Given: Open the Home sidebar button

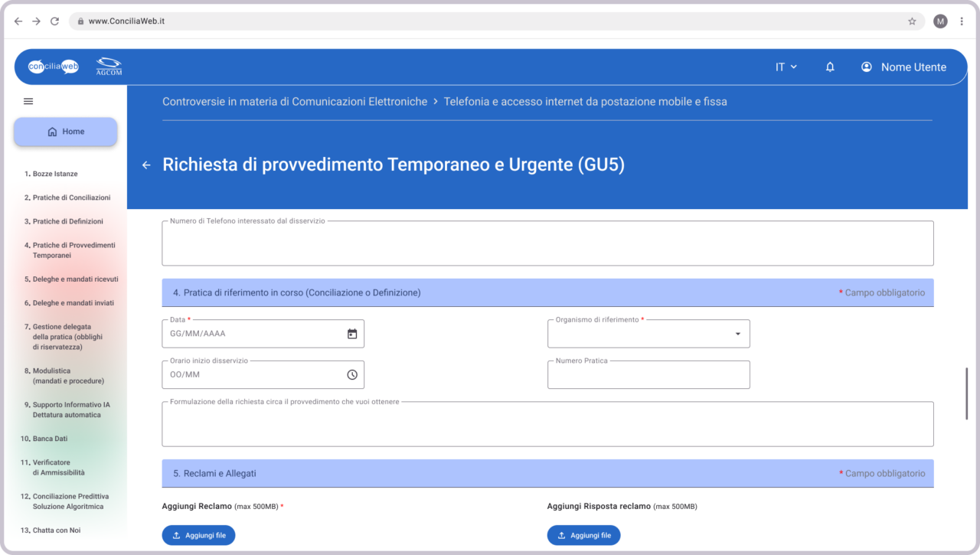Looking at the screenshot, I should click(x=66, y=132).
